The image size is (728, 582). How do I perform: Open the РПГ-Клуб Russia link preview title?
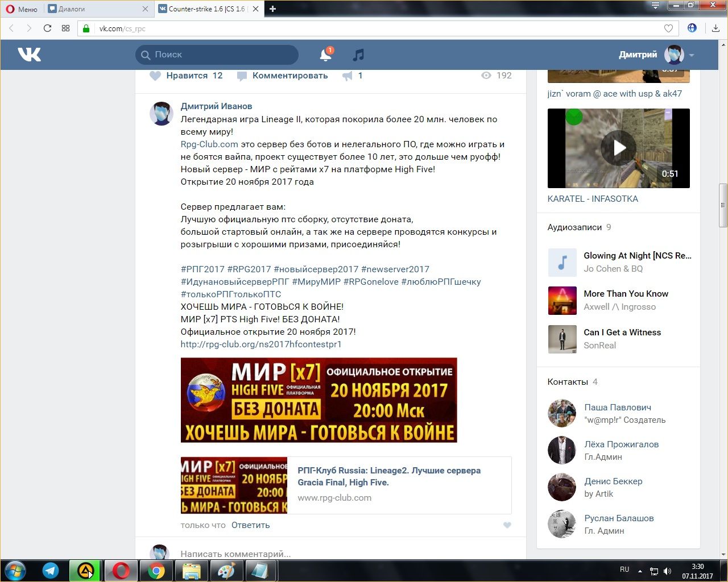coord(389,476)
